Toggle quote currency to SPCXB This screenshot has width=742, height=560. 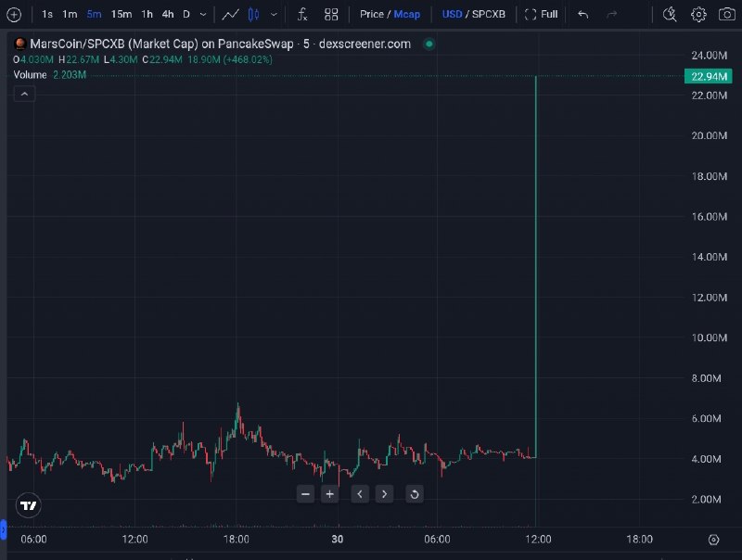click(489, 14)
